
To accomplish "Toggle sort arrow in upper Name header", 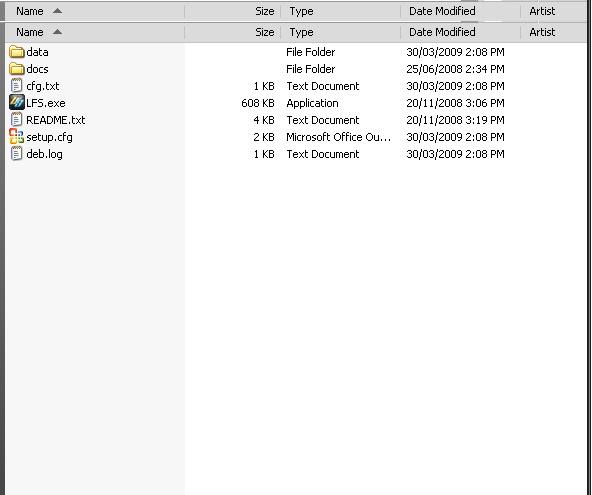I will [57, 11].
